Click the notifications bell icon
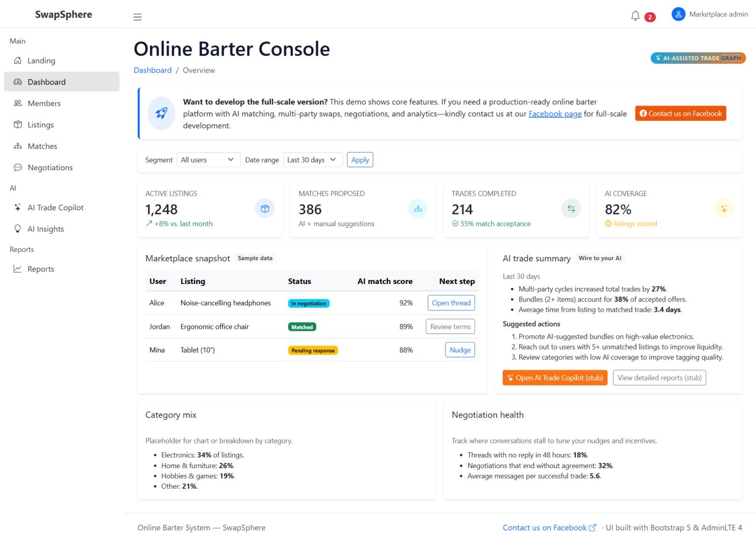Screen dimensions: 756x541 [x=635, y=15]
